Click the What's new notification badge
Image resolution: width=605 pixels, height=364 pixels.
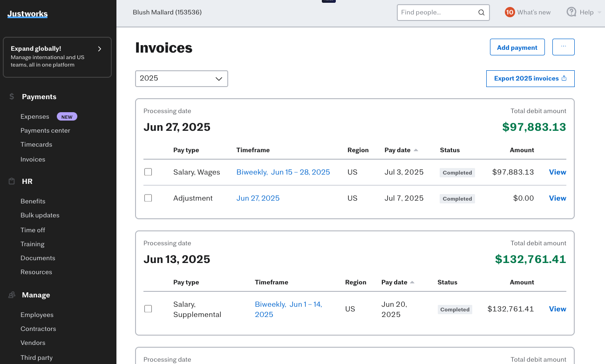(x=510, y=12)
